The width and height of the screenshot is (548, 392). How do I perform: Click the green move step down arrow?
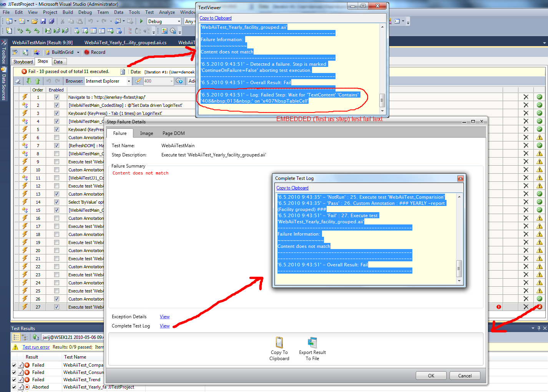point(29,81)
